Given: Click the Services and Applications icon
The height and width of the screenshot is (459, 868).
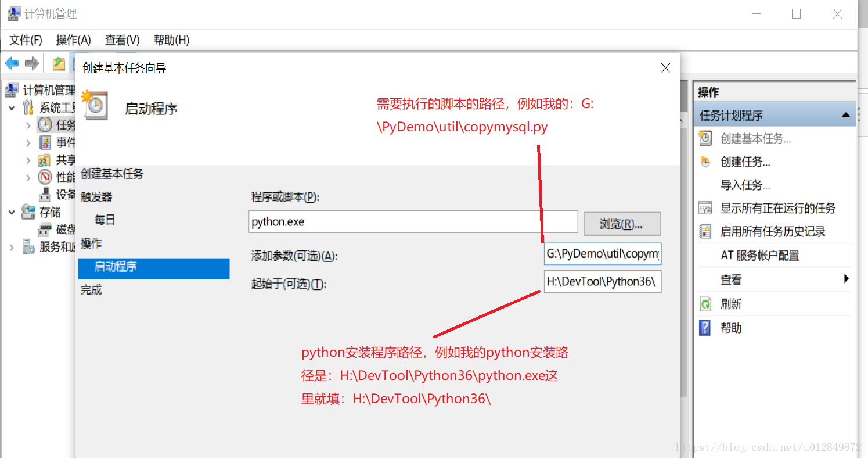Looking at the screenshot, I should 28,247.
